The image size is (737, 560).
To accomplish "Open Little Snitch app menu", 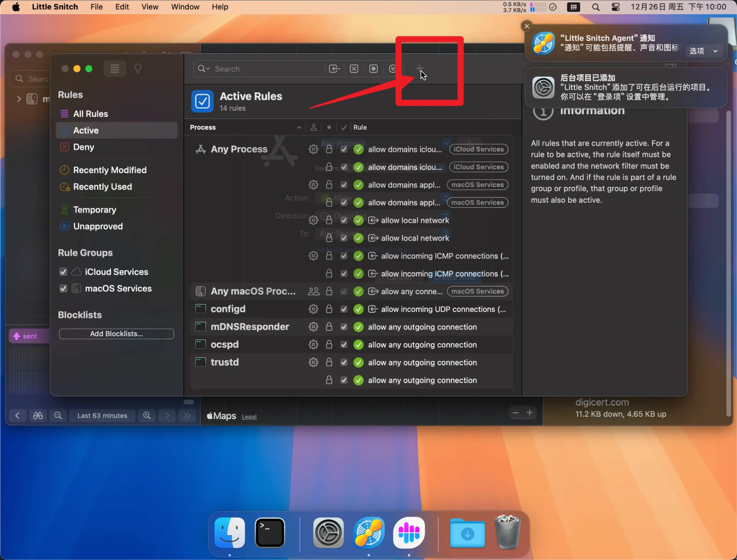I will (x=55, y=7).
